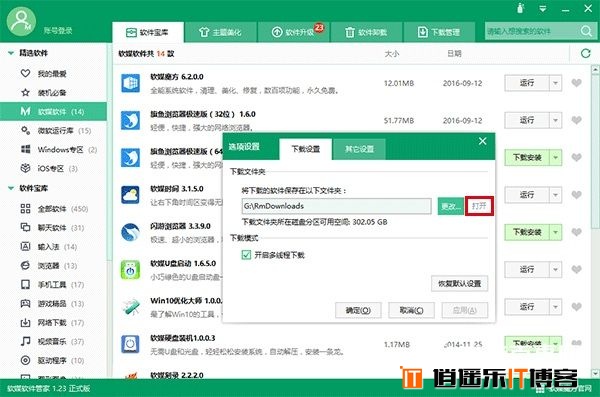
Task: Toggle heart for 软媒时间 row
Action: [577, 195]
